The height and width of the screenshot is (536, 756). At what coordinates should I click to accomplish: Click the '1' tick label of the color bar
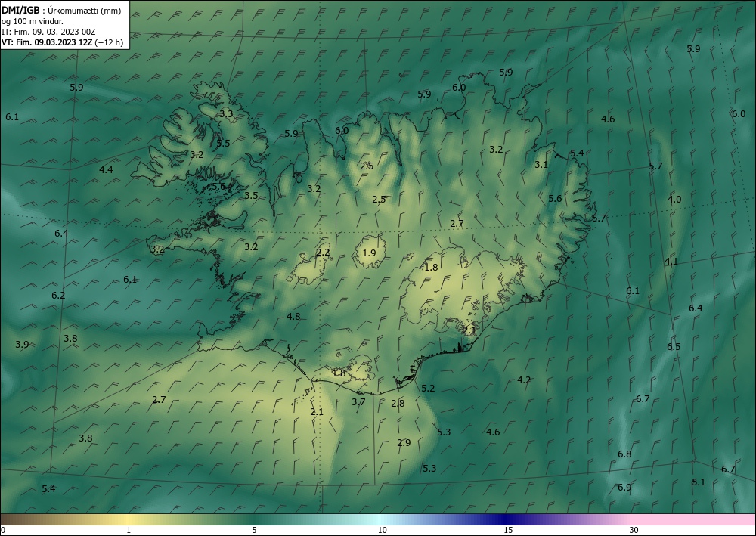(x=129, y=530)
